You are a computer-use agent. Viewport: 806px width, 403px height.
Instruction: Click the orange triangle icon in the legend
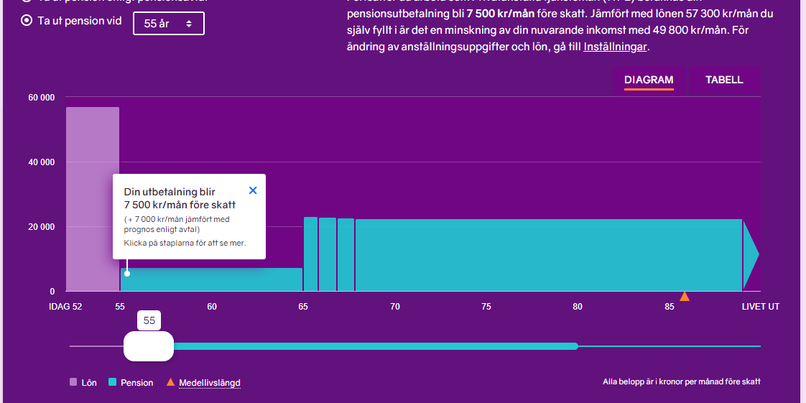pyautogui.click(x=170, y=382)
